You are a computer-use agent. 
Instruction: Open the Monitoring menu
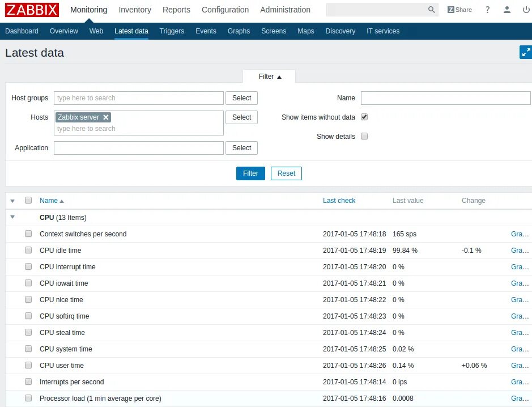88,10
